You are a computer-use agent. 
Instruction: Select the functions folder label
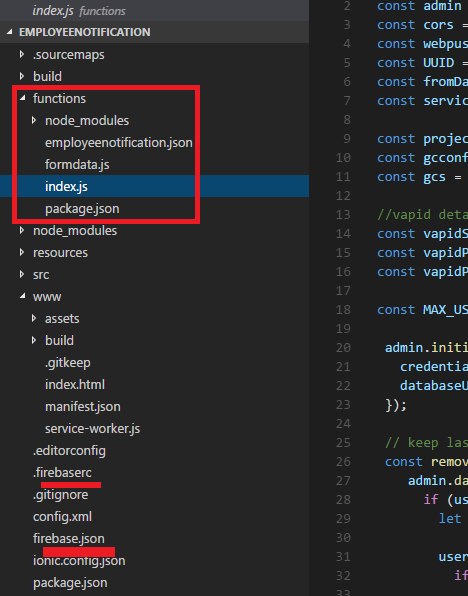[x=59, y=98]
